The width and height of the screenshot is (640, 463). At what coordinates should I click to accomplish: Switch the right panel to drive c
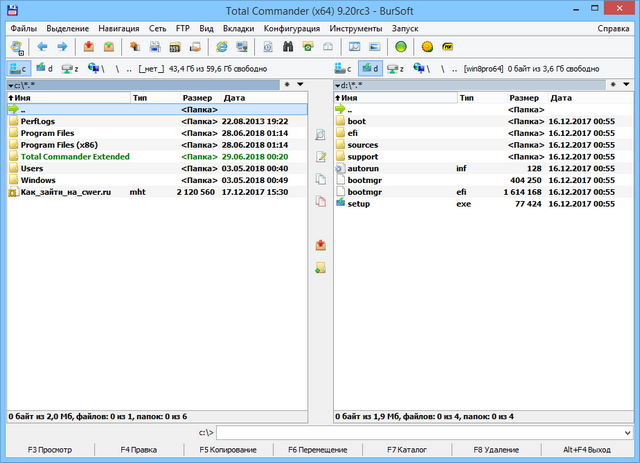point(344,68)
